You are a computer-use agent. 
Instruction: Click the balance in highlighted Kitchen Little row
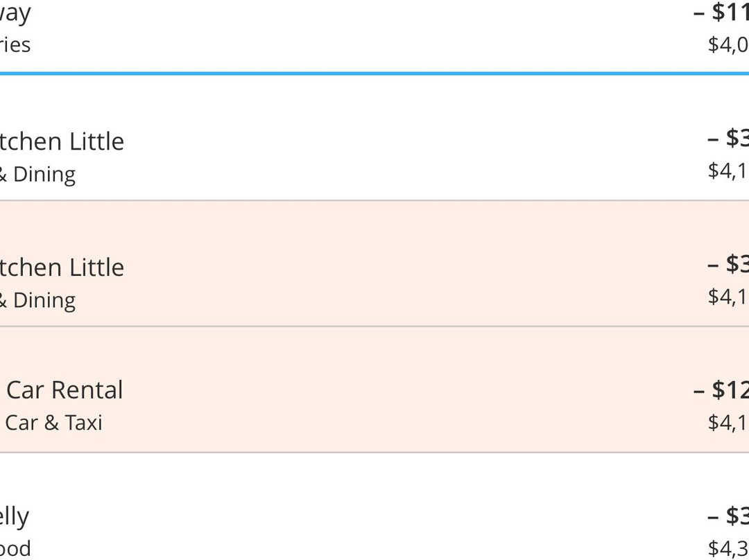click(728, 297)
